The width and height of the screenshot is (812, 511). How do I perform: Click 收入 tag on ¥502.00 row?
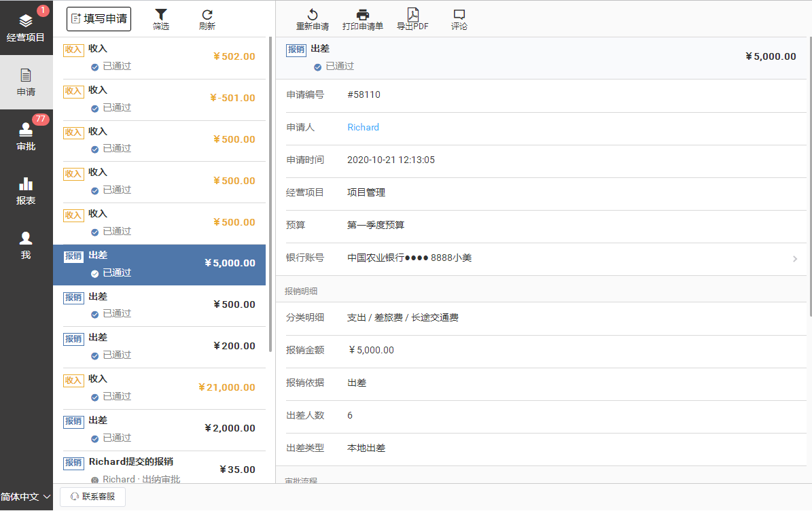tap(73, 50)
